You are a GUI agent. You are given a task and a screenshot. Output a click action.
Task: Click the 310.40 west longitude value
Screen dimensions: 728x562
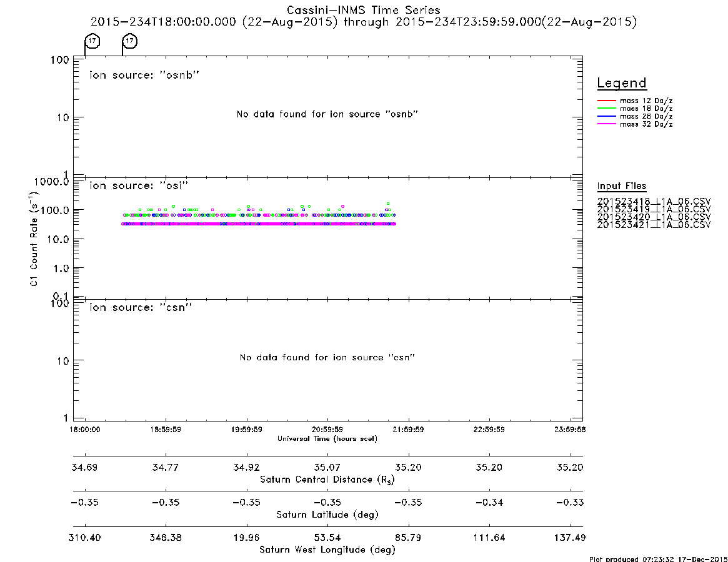pos(84,538)
